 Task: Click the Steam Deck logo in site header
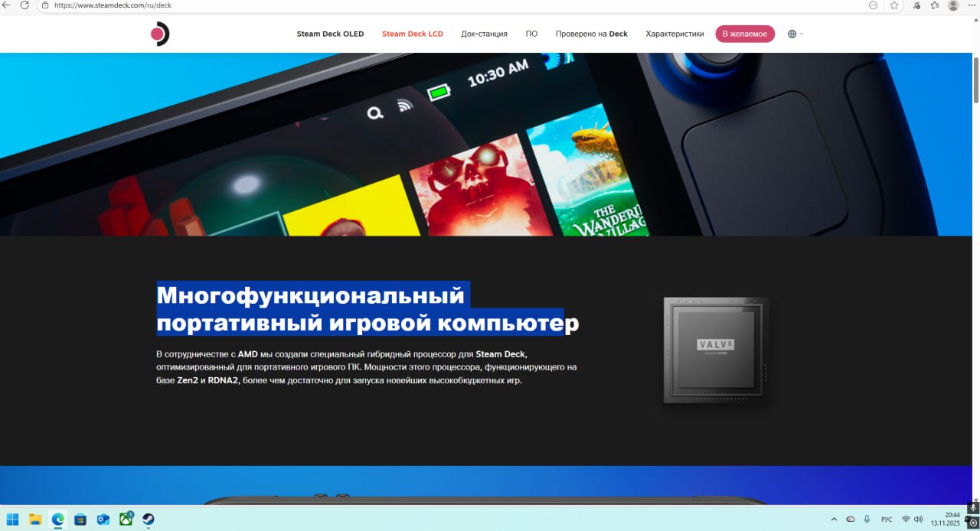(160, 34)
